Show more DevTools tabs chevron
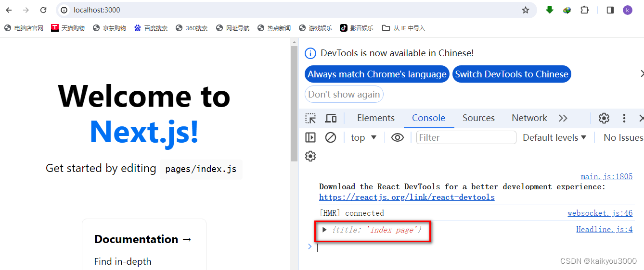This screenshot has width=644, height=270. [563, 118]
